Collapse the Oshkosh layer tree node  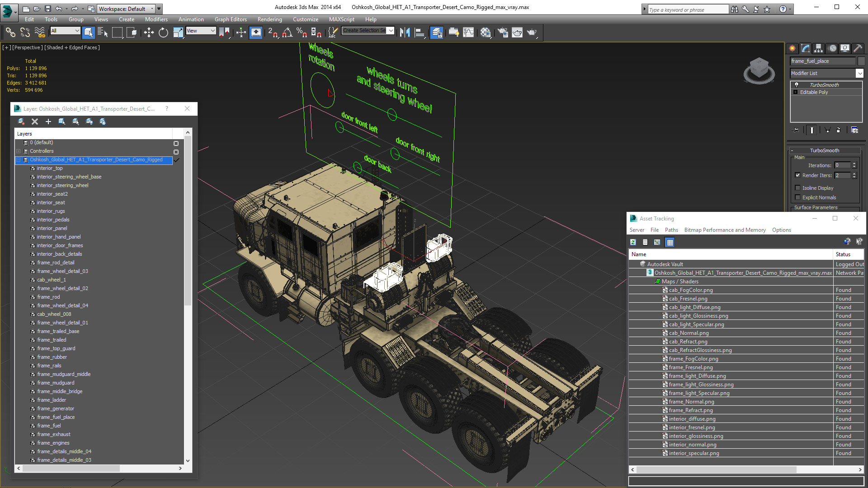19,160
